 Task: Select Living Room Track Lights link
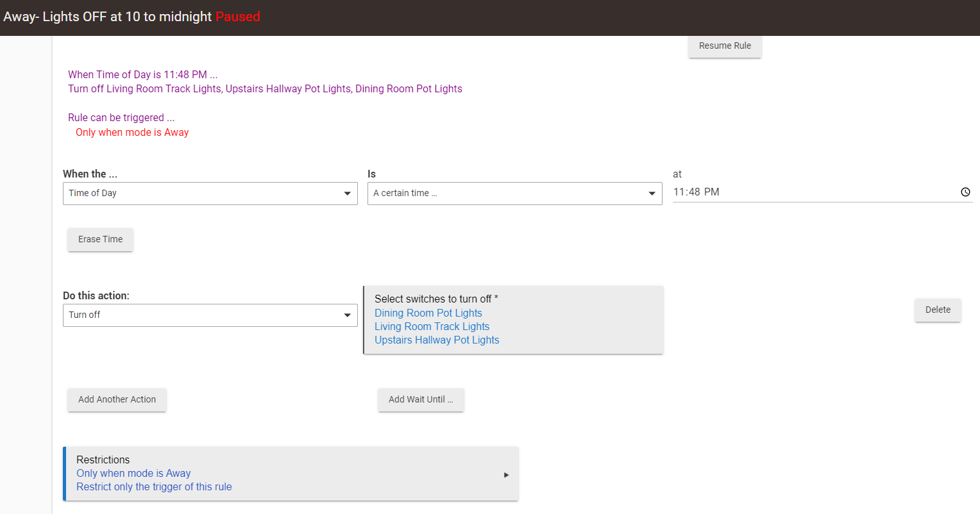[x=432, y=327]
